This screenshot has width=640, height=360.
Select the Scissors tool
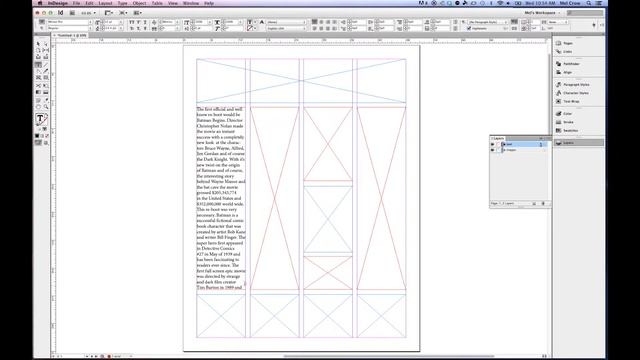(x=38, y=85)
